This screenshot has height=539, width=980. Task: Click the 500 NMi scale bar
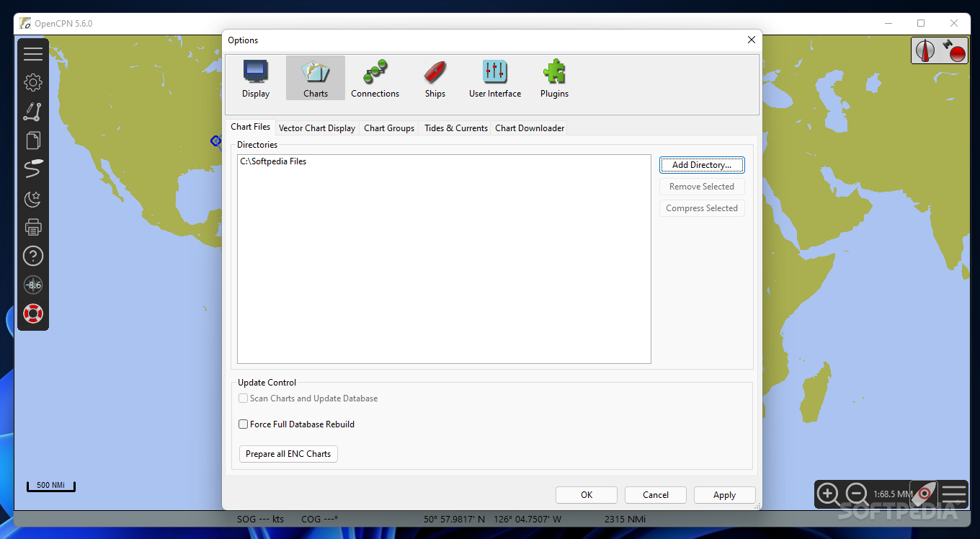click(x=51, y=486)
